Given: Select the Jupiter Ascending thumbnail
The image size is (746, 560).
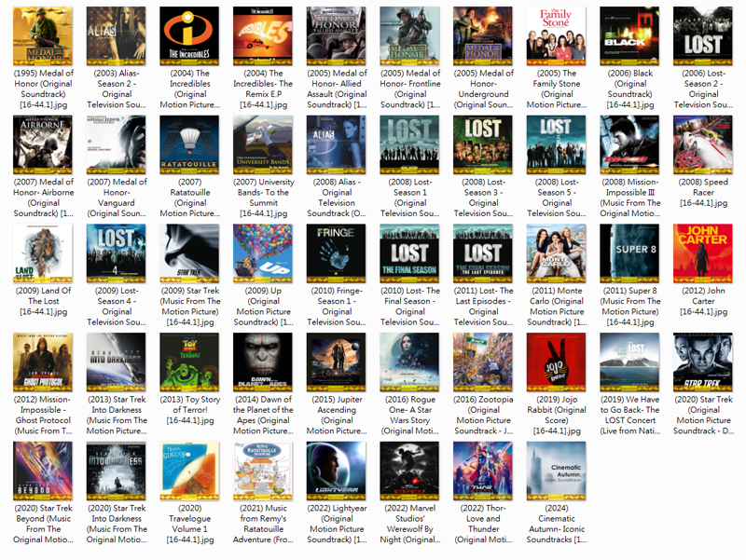Looking at the screenshot, I should point(337,362).
